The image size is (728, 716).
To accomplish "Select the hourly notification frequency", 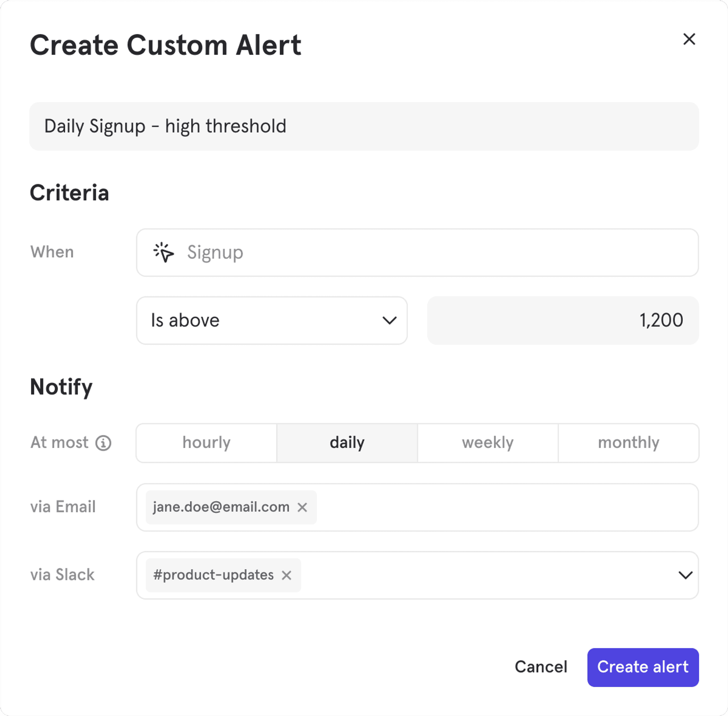I will (206, 443).
